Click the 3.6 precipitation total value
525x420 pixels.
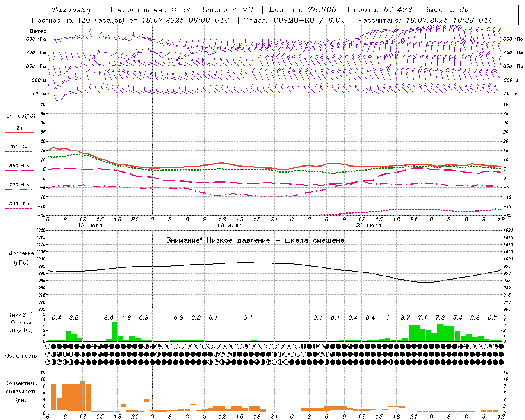coord(109,318)
